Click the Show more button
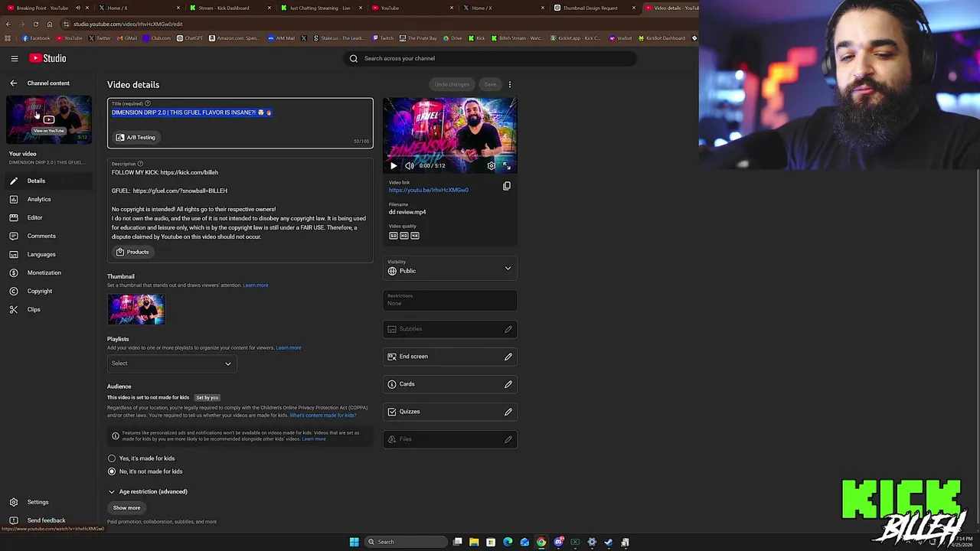The image size is (980, 551). click(126, 508)
